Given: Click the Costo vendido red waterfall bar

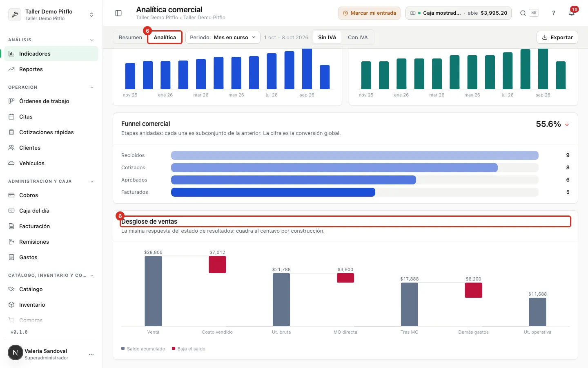Looking at the screenshot, I should (x=217, y=265).
